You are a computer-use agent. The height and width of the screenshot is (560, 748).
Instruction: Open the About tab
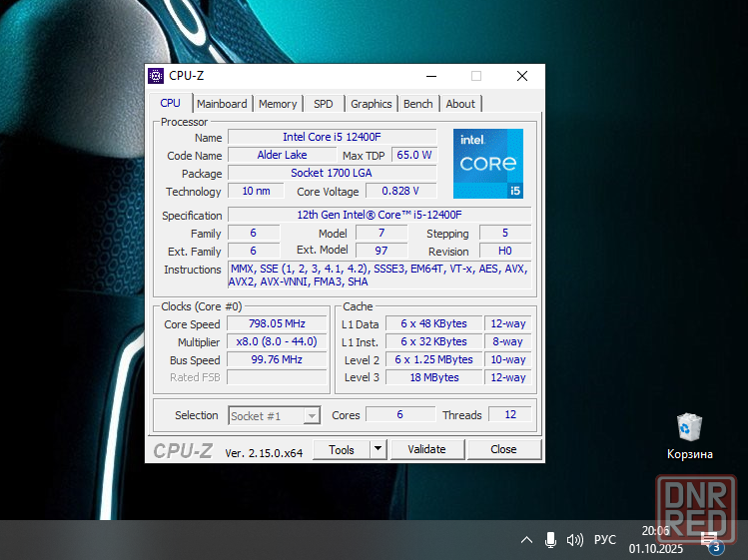tap(460, 104)
